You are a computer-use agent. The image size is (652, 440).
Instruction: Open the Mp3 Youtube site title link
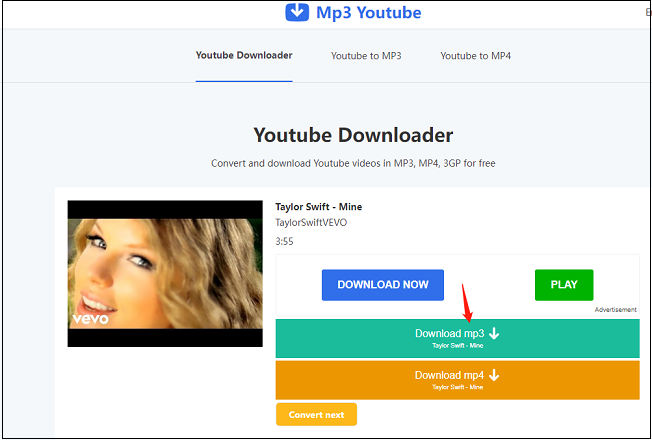[368, 12]
